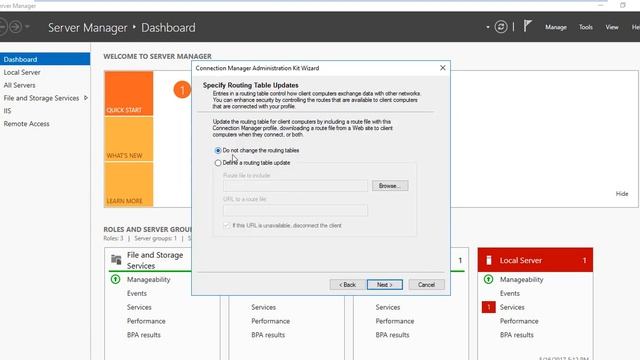Click the URL to a route file field
The width and height of the screenshot is (640, 360).
point(295,210)
